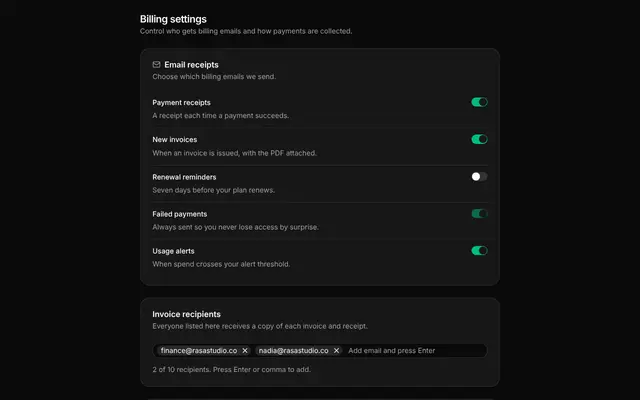Viewport: 640px width, 400px height.
Task: Click the New invoices label
Action: point(175,140)
